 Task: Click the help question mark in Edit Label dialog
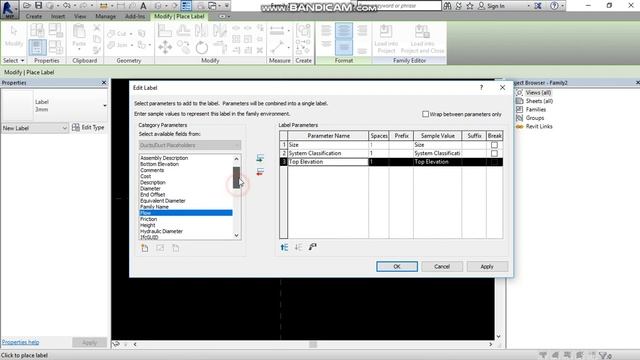482,87
